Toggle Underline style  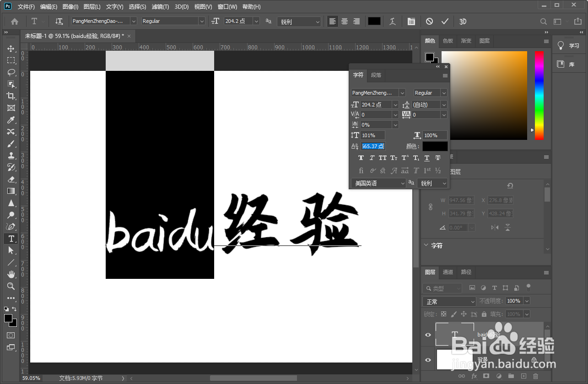[x=427, y=158]
